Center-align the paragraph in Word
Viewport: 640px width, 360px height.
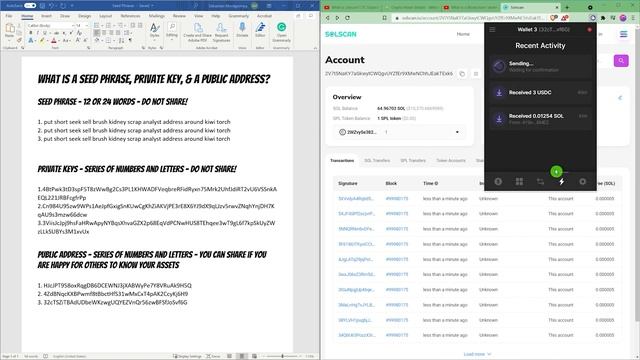[104, 33]
